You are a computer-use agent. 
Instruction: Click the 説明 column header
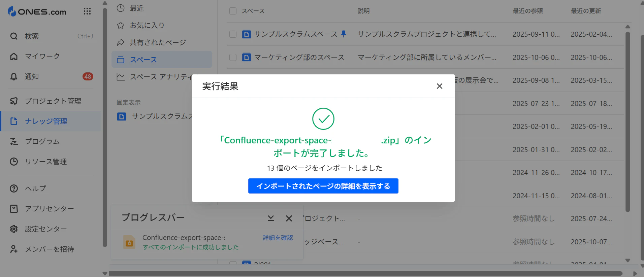[x=364, y=11]
